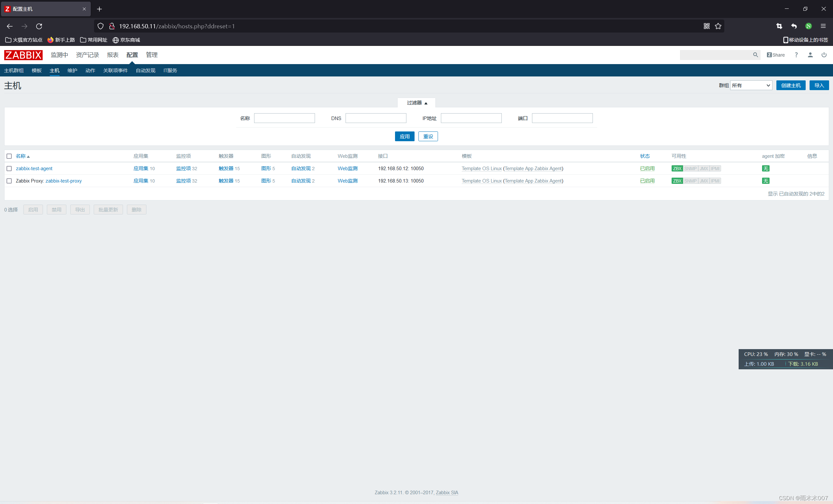The height and width of the screenshot is (504, 833).
Task: Collapse the 过滤器 filter panel
Action: 416,103
